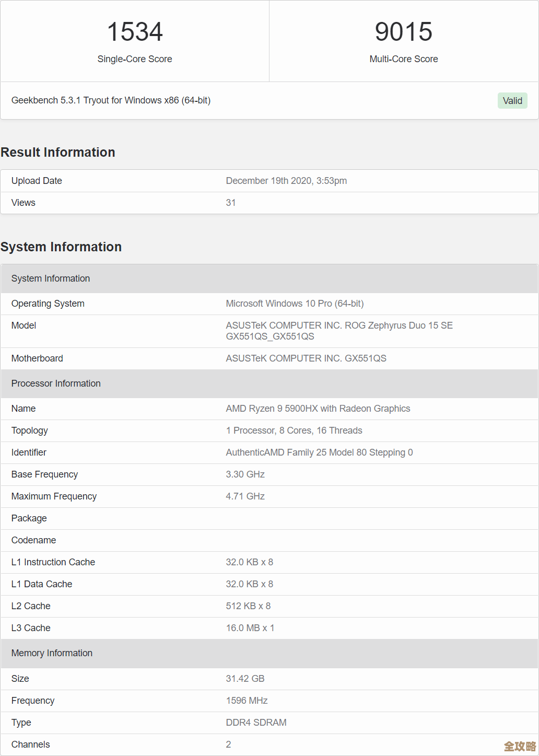539x756 pixels.
Task: Select the memory Size value 31.42 GB
Action: point(245,679)
